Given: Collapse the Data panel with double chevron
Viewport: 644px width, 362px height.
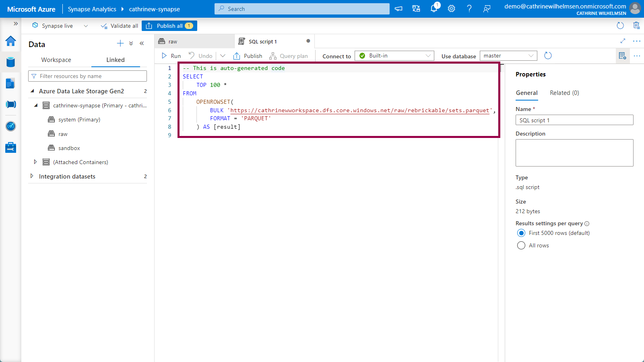Looking at the screenshot, I should (x=142, y=43).
